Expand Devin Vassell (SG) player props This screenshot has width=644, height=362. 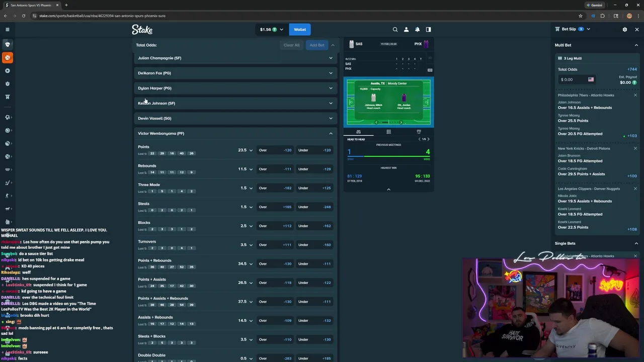click(x=235, y=118)
